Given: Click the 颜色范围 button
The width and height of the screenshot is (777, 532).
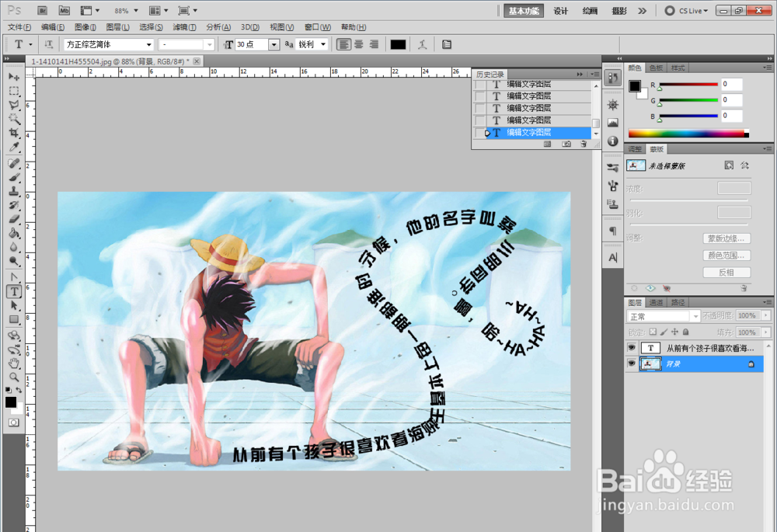Looking at the screenshot, I should tap(726, 256).
